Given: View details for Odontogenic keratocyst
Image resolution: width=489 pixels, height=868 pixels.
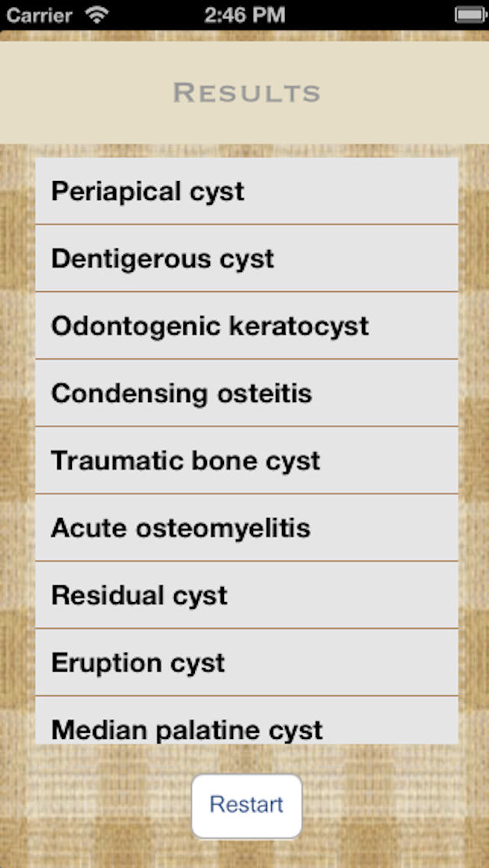Looking at the screenshot, I should pos(244,325).
